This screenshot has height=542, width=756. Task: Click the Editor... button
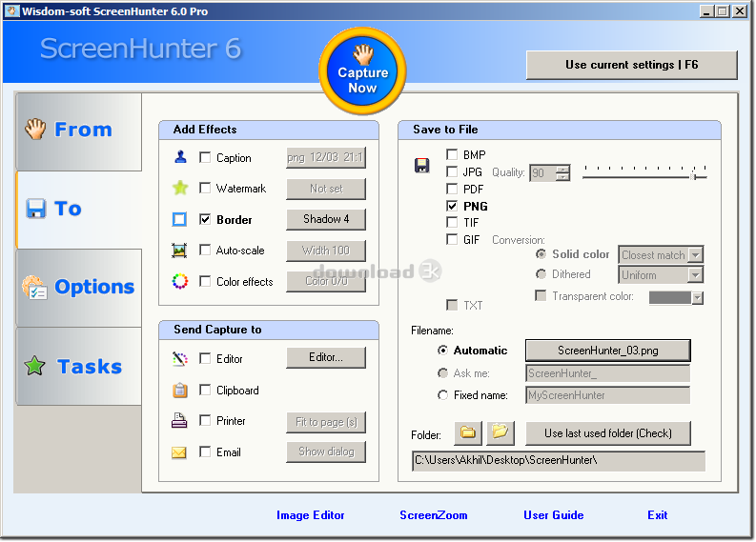click(326, 357)
